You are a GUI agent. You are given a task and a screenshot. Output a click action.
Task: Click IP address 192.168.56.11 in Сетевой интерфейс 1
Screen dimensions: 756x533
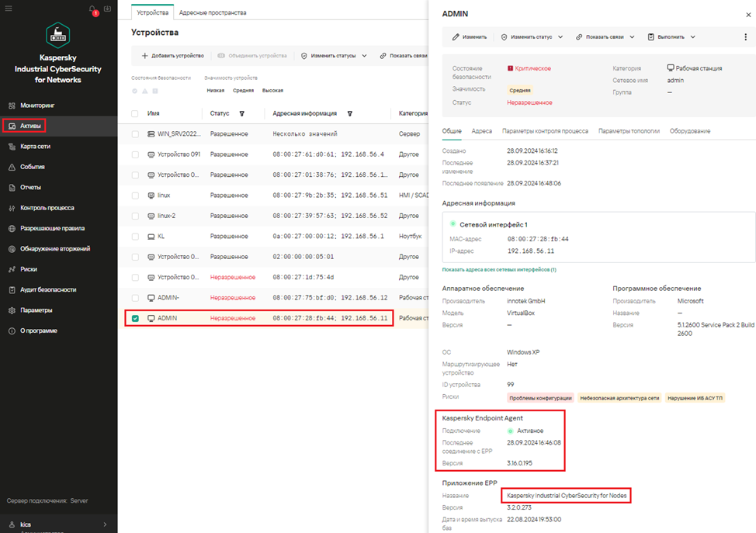(x=530, y=251)
